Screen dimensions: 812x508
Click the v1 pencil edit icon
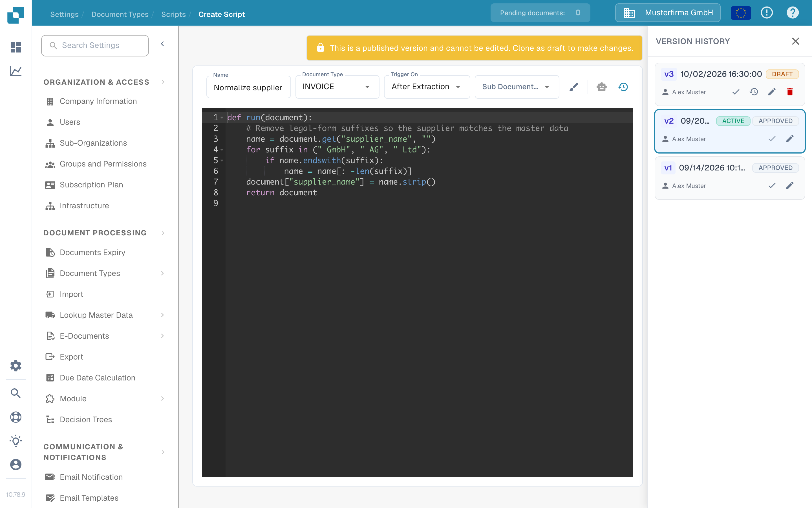coord(790,185)
